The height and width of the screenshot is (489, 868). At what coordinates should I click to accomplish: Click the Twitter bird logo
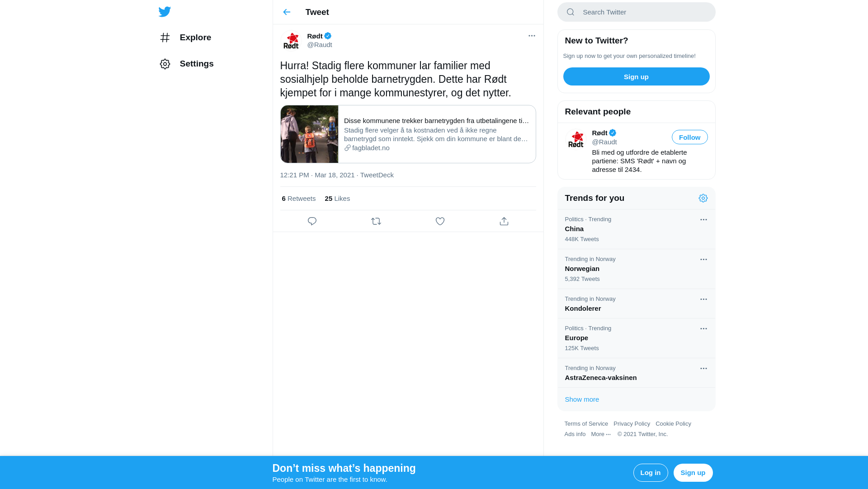click(x=165, y=12)
